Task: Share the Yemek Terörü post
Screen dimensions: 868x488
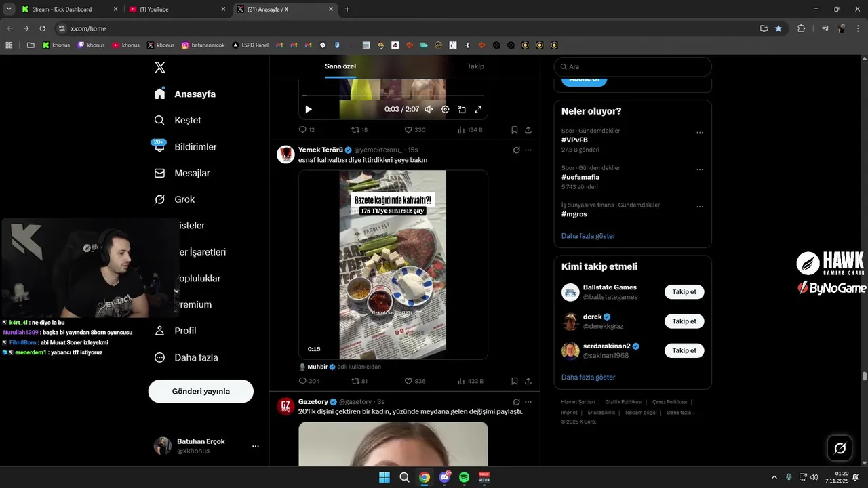Action: (528, 381)
